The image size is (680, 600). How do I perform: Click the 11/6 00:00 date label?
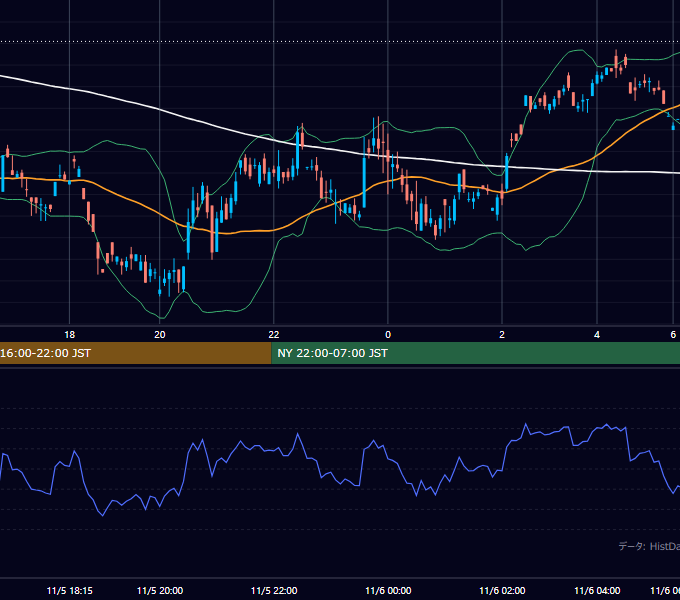click(388, 590)
